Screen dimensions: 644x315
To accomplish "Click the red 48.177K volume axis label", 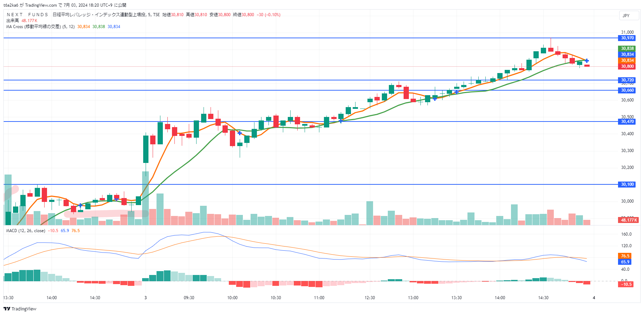I will (629, 220).
